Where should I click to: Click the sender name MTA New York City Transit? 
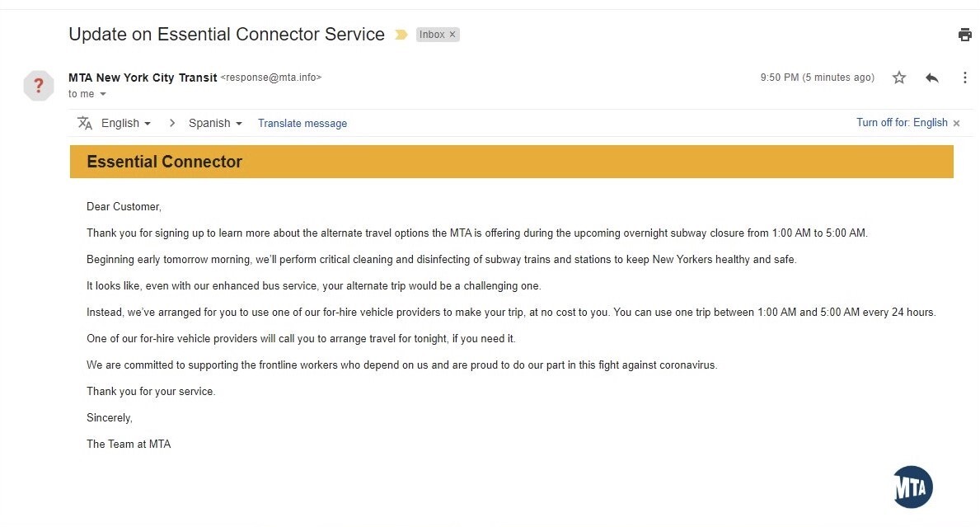143,78
